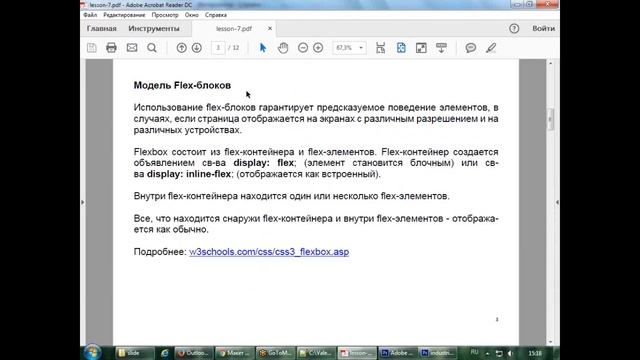
Task: Open the Файл menu
Action: 90,15
